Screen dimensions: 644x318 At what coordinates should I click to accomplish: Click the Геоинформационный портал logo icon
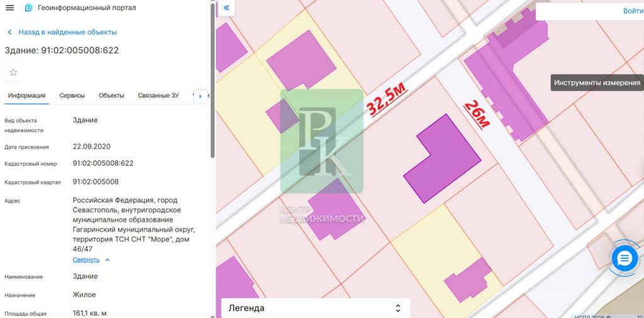click(29, 8)
